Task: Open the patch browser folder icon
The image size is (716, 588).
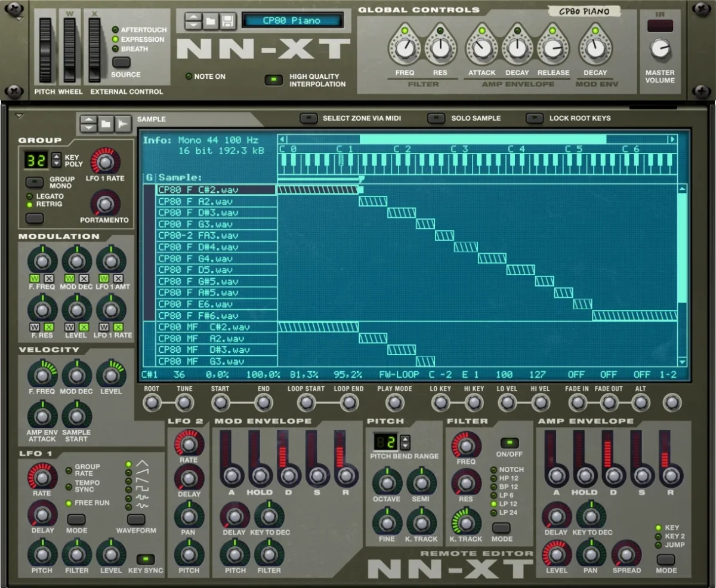Action: [210, 21]
